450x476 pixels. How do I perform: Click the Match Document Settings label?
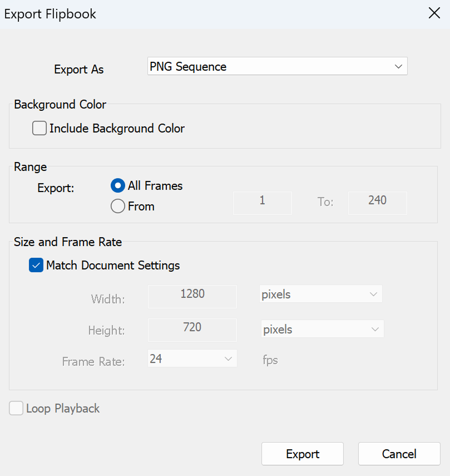click(113, 266)
